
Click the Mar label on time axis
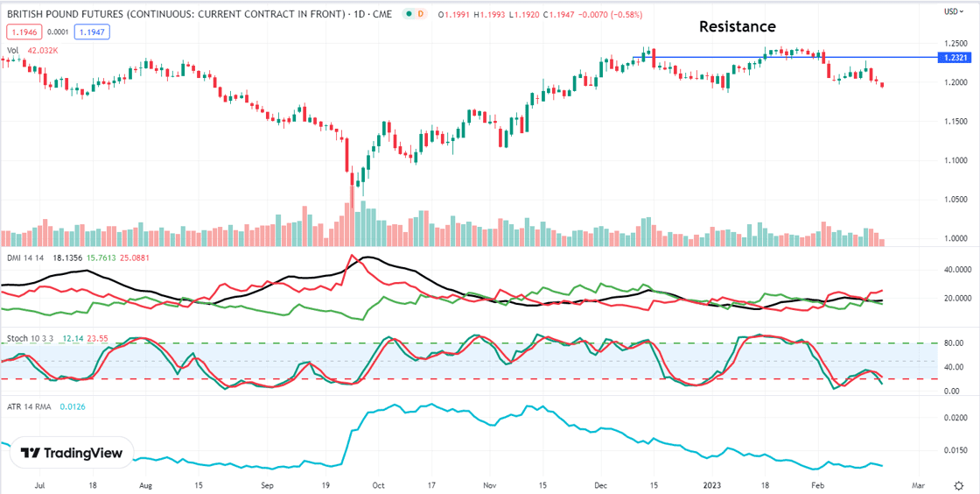pyautogui.click(x=918, y=484)
